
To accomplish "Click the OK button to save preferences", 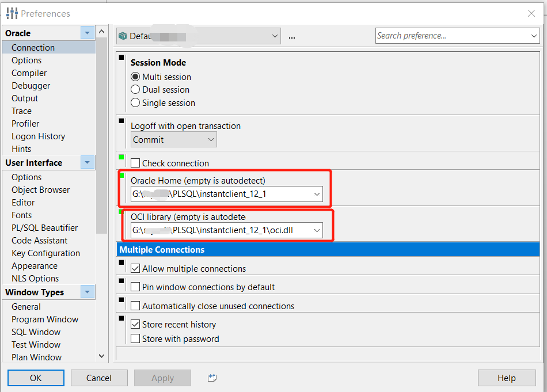I will pyautogui.click(x=36, y=378).
